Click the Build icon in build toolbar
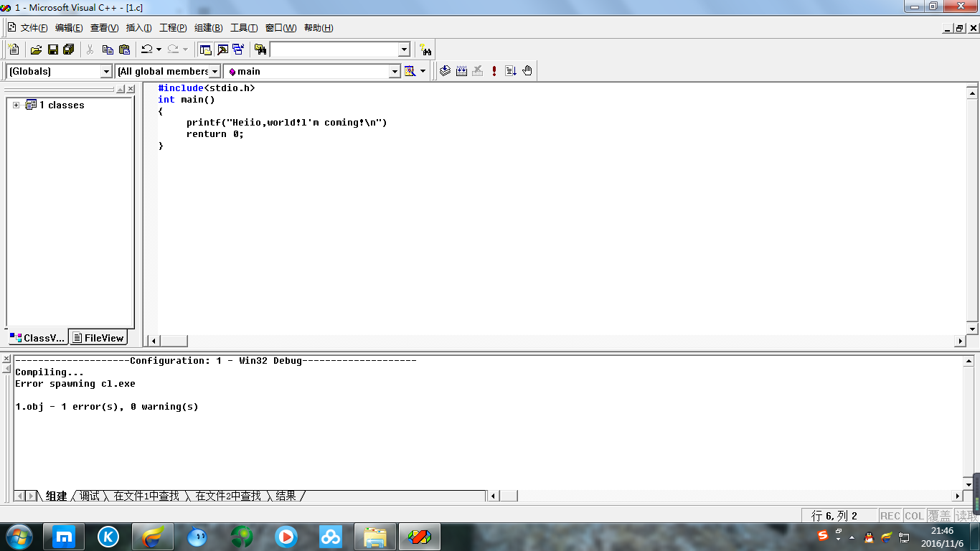Viewport: 980px width, 551px height. pyautogui.click(x=461, y=71)
